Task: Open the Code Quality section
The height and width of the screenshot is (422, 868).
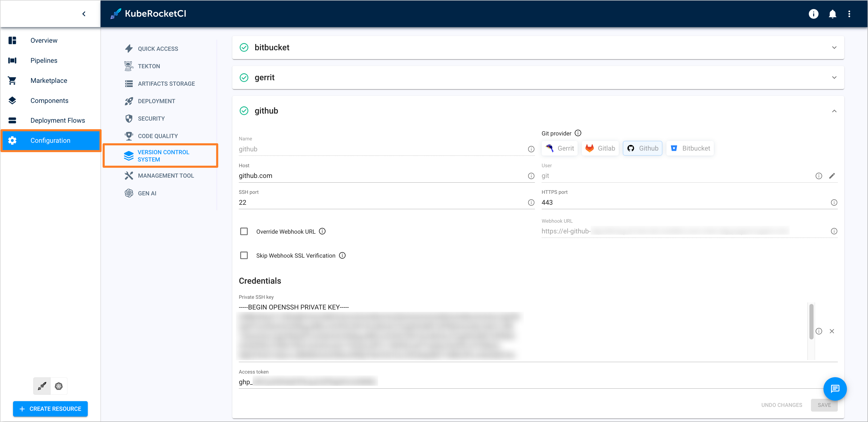Action: tap(158, 136)
